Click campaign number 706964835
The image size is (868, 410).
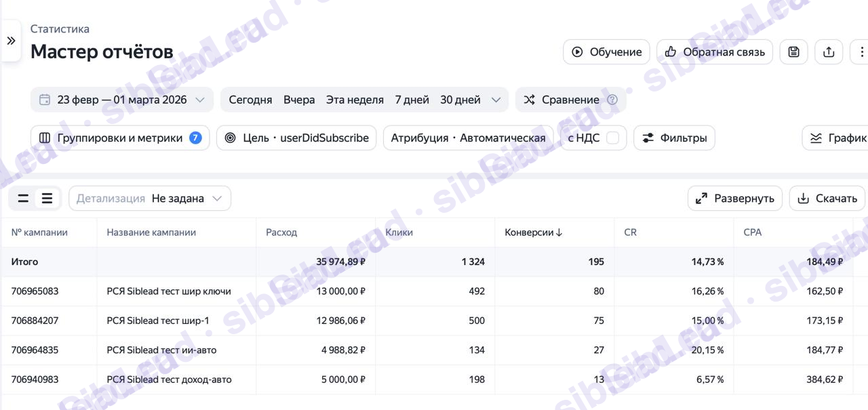[x=35, y=350]
